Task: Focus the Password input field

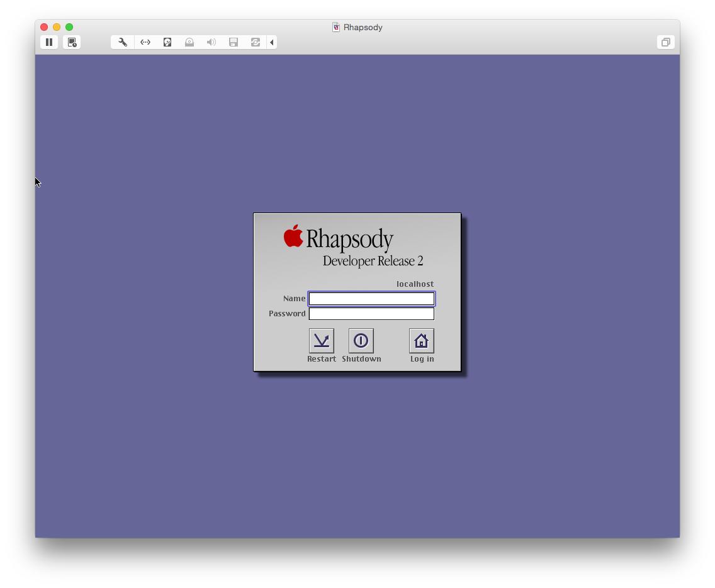Action: tap(371, 314)
